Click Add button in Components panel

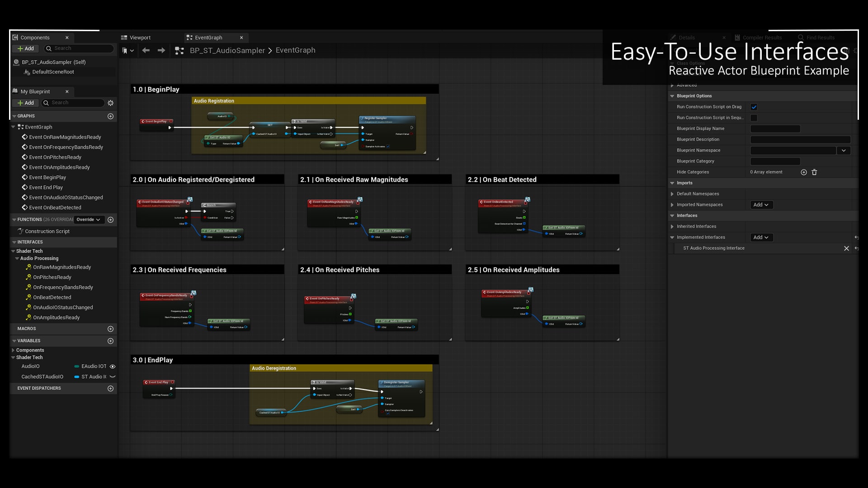(25, 48)
